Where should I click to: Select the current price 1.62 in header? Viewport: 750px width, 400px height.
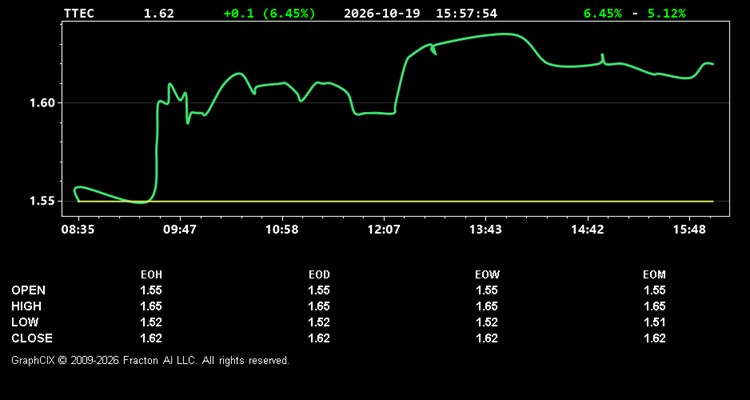coord(159,13)
